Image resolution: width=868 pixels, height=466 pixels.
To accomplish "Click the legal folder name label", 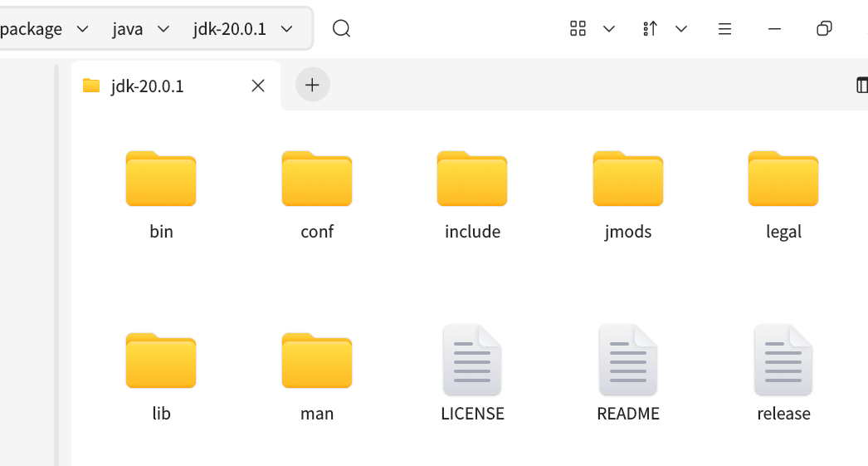I will [783, 232].
